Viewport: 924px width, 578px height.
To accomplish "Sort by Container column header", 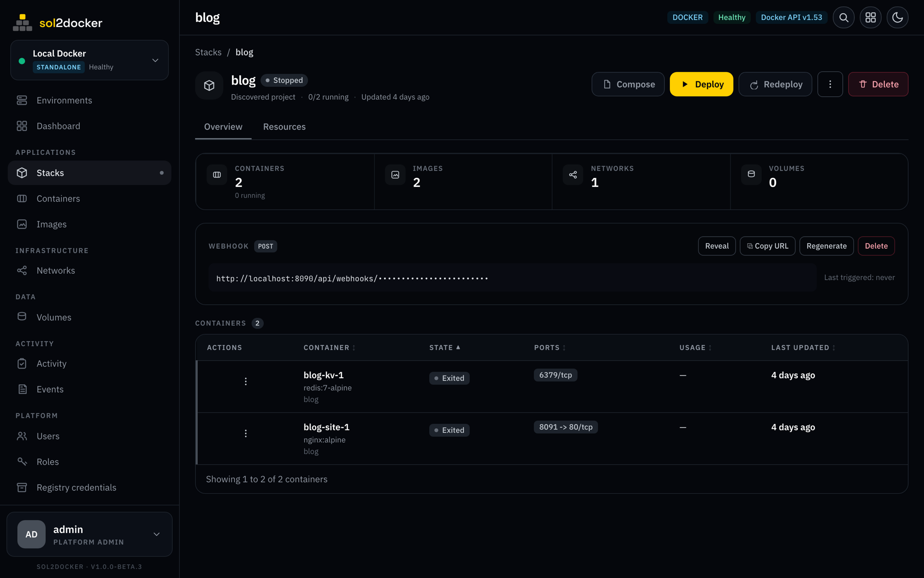I will coord(329,348).
